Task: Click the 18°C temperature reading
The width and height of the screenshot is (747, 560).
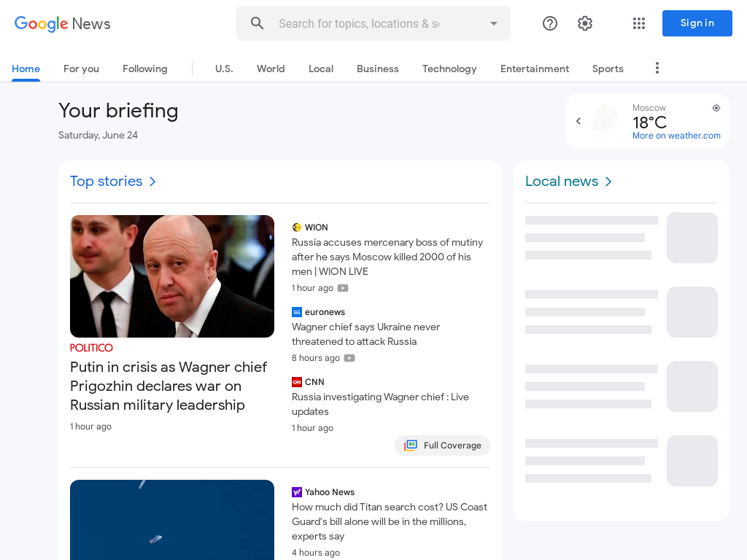Action: pos(649,122)
